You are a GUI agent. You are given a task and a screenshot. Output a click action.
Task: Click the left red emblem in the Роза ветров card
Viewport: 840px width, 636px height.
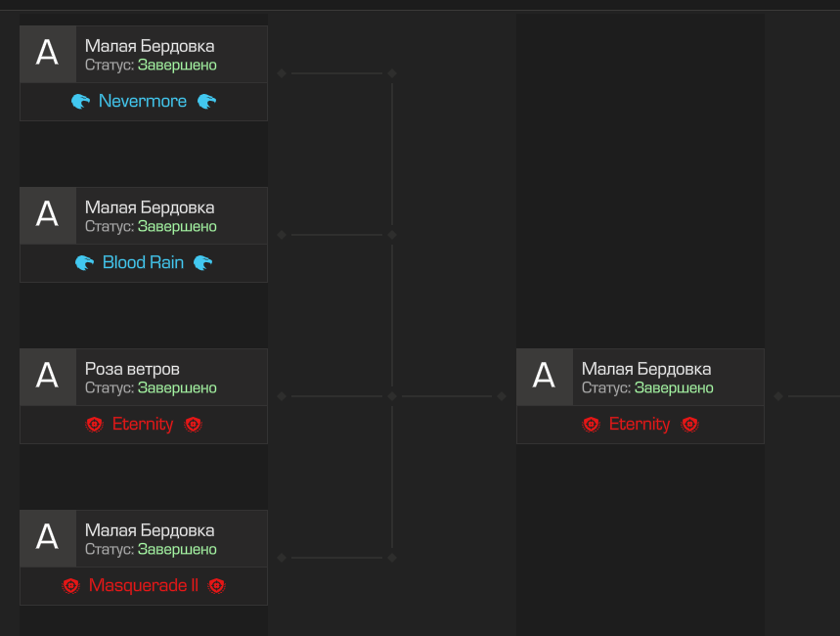94,424
